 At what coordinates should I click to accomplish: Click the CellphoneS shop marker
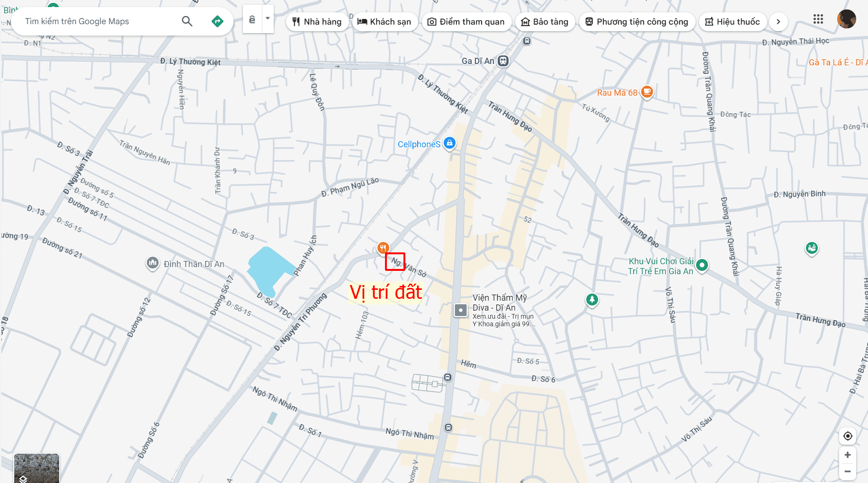point(449,143)
